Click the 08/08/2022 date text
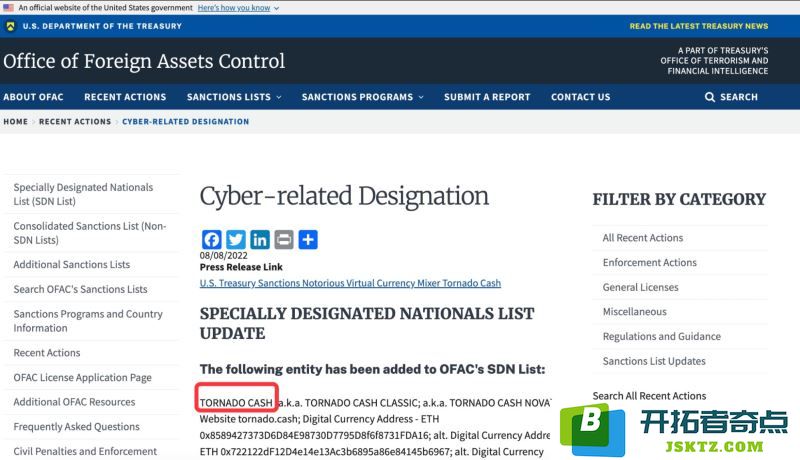This screenshot has height=460, width=800. click(223, 255)
